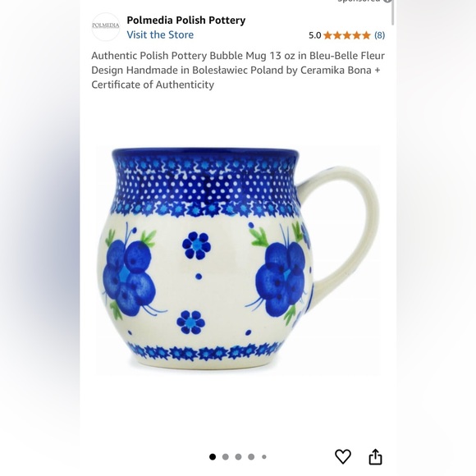Viewport: 476px width, 476px height.
Task: Tap the Bubble Mug product title
Action: tap(238, 70)
